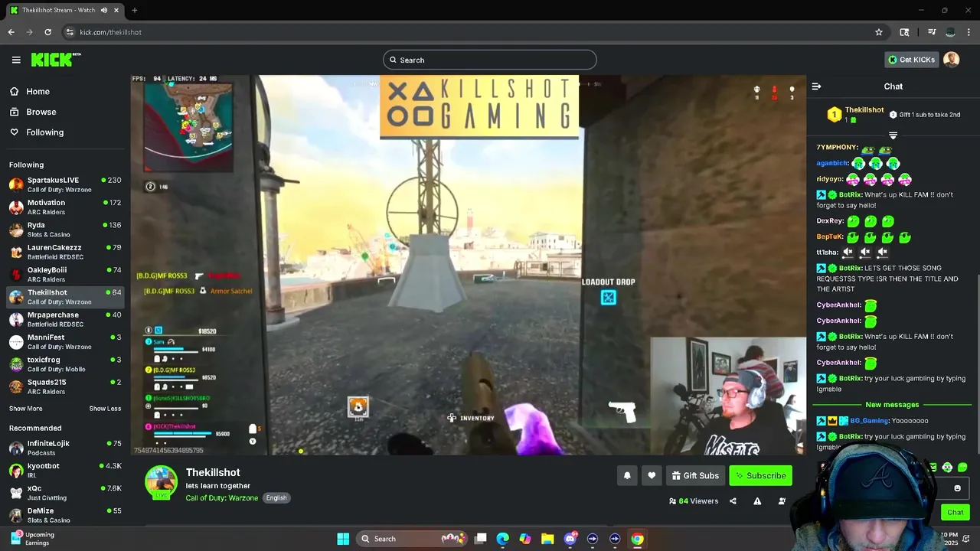Open SpartakusLIVE channel
This screenshot has width=980, height=551.
coord(65,184)
